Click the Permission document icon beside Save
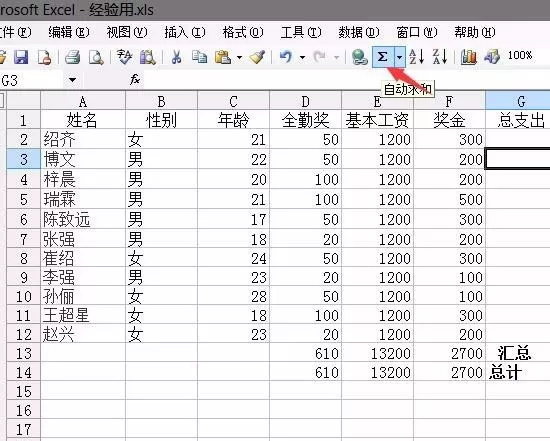The width and height of the screenshot is (550, 441). [x=45, y=57]
